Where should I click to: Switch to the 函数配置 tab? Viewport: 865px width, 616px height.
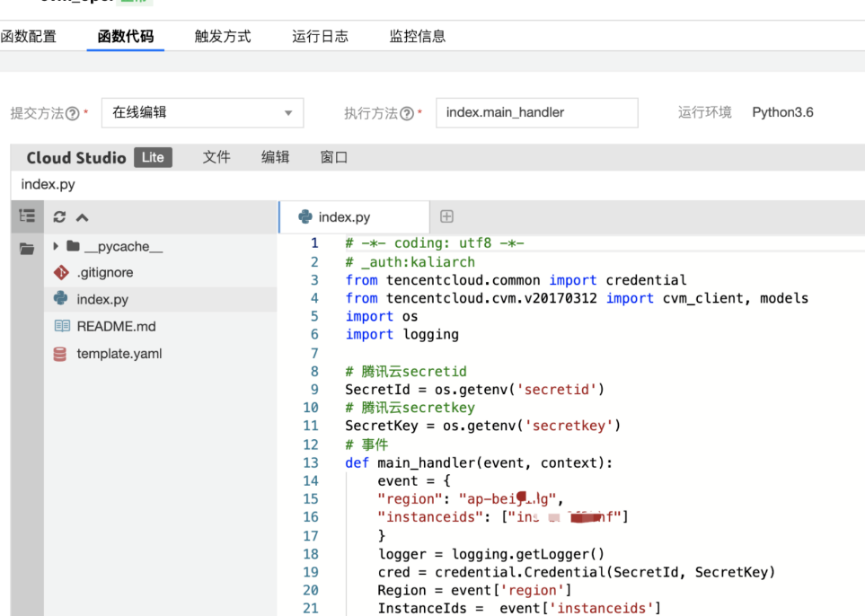point(28,37)
